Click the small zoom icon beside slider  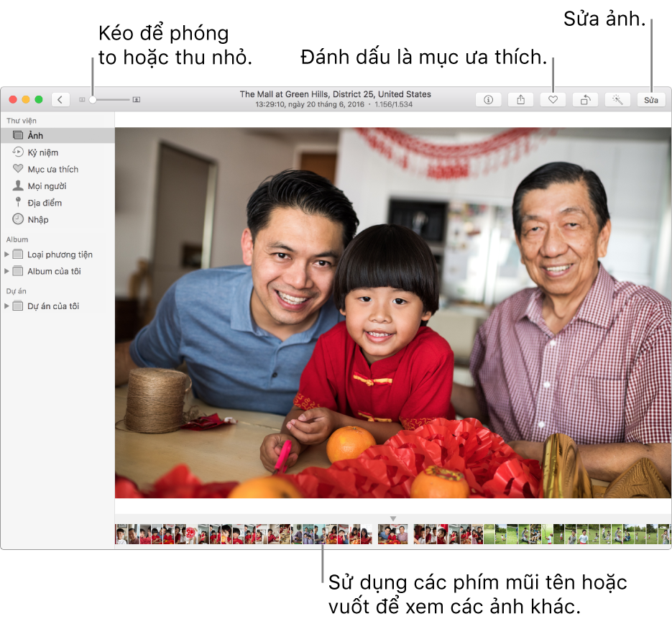click(x=82, y=100)
